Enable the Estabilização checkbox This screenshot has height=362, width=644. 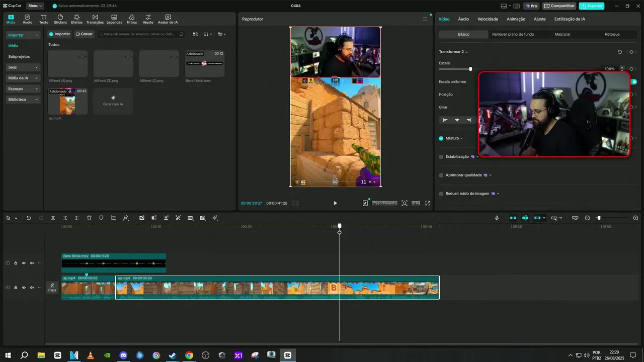tap(441, 157)
